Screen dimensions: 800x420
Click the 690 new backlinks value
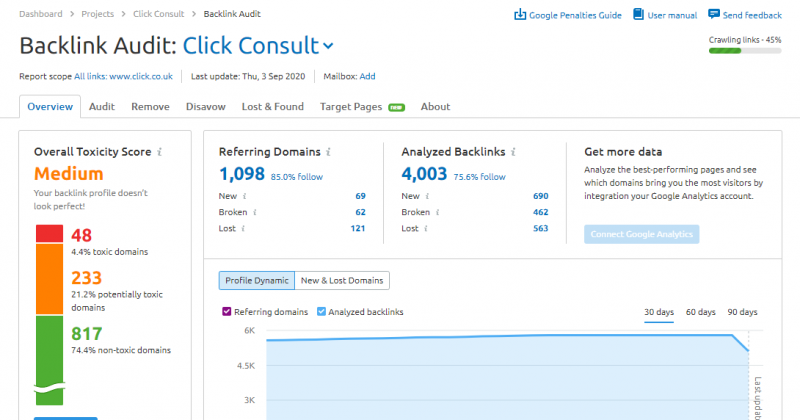coord(540,196)
